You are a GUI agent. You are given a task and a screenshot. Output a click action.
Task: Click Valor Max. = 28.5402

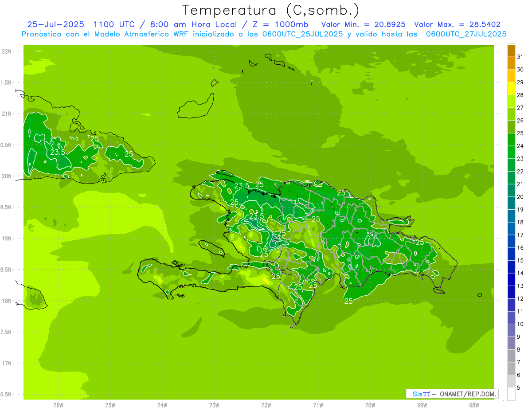click(457, 24)
